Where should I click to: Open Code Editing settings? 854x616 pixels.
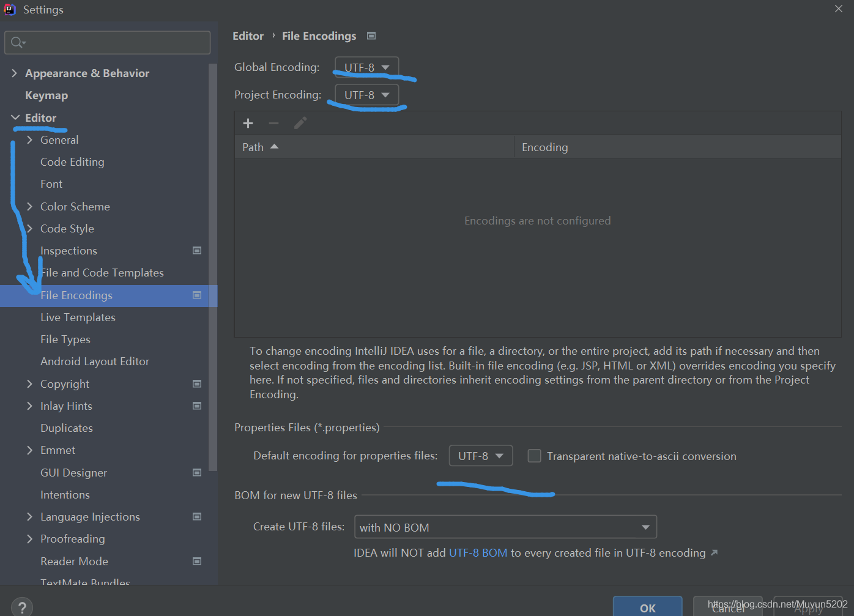(72, 161)
